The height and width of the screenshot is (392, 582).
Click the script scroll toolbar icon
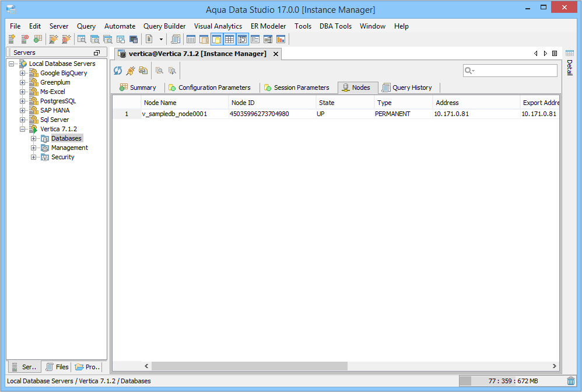point(176,39)
